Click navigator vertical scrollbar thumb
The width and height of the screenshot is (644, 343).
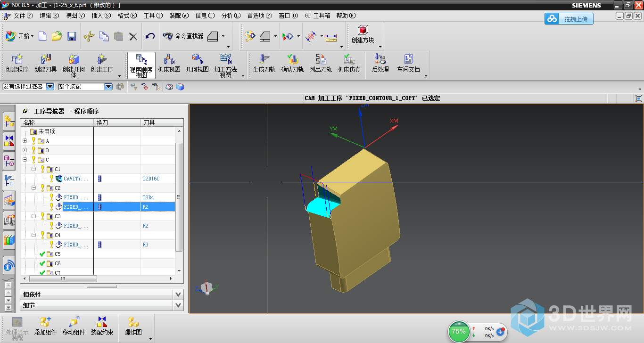179,196
